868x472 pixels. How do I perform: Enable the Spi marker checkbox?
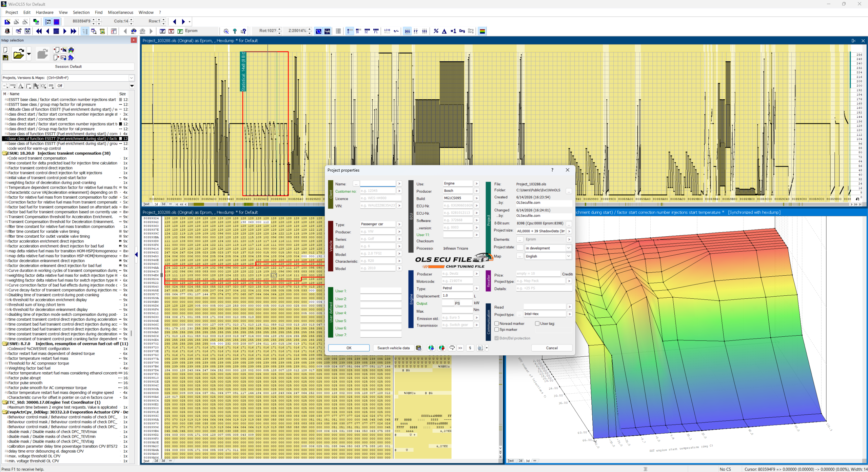pos(497,330)
